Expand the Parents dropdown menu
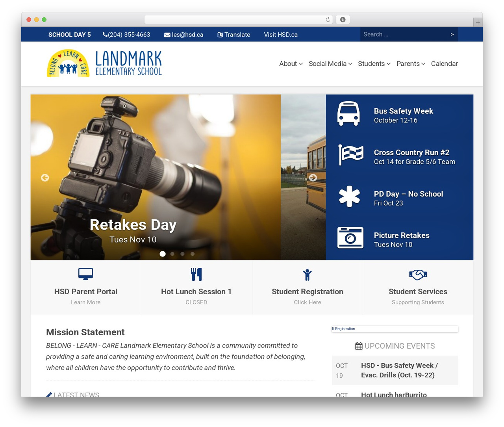Image resolution: width=504 pixels, height=427 pixels. [411, 64]
